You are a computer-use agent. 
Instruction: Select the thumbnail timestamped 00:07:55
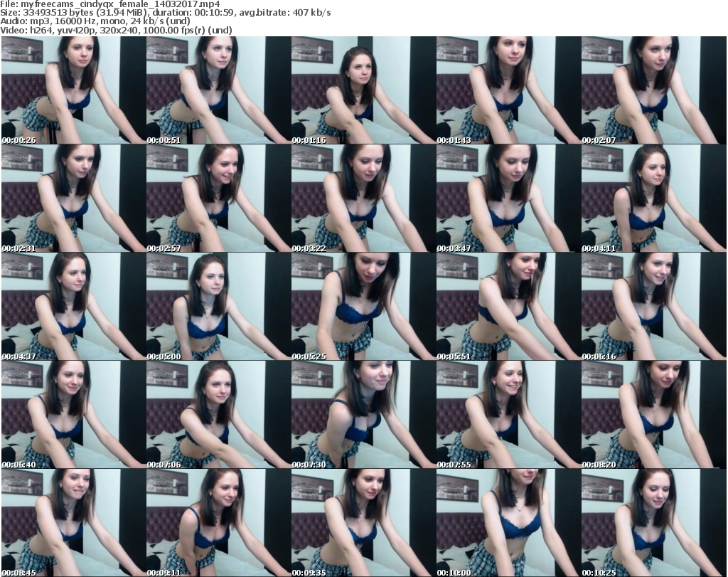(508, 414)
